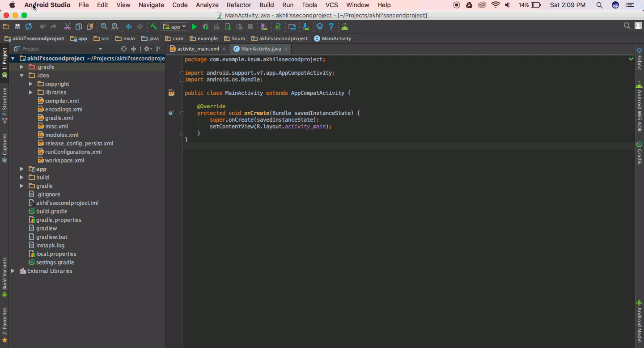The height and width of the screenshot is (348, 644).
Task: Open Project Structure icon
Action: point(292,27)
